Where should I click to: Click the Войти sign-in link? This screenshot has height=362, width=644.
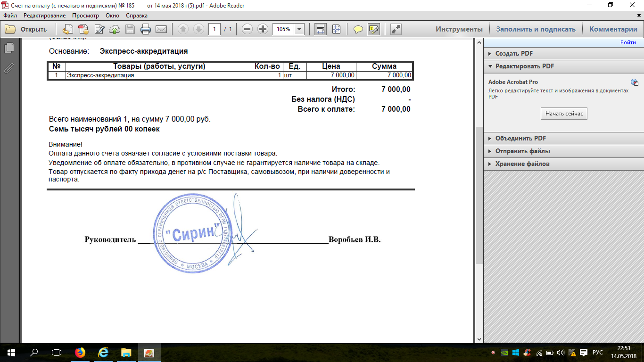click(x=628, y=42)
